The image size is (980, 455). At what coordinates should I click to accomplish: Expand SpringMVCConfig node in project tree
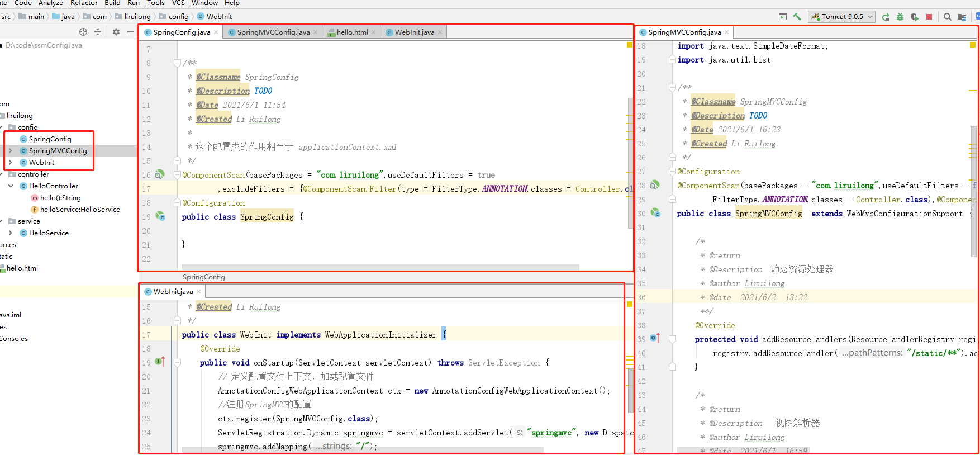pyautogui.click(x=11, y=151)
